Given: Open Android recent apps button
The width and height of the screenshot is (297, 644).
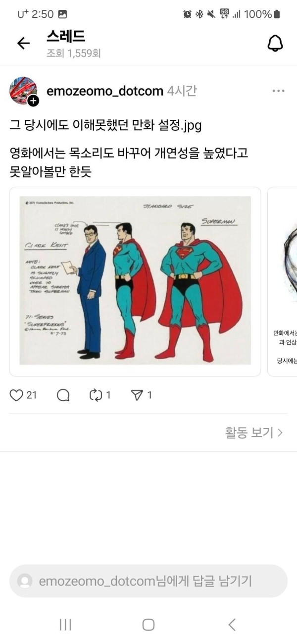Looking at the screenshot, I should (65, 625).
